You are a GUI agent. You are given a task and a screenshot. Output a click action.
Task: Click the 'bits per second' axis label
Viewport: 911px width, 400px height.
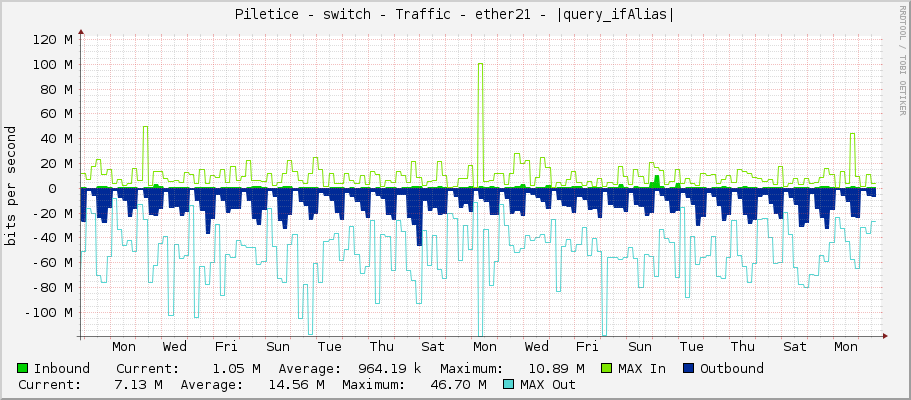[11, 186]
